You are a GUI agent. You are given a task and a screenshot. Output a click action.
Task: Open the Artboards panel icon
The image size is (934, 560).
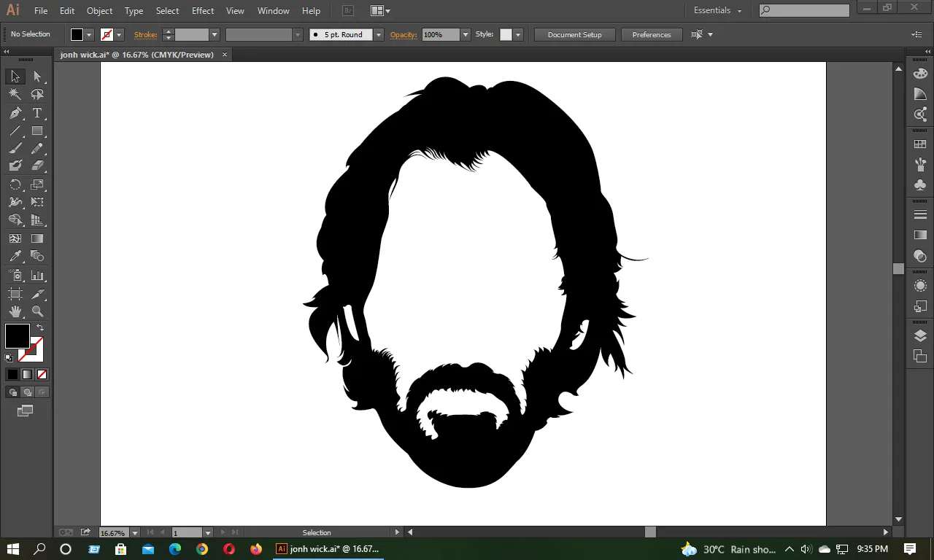pos(920,356)
